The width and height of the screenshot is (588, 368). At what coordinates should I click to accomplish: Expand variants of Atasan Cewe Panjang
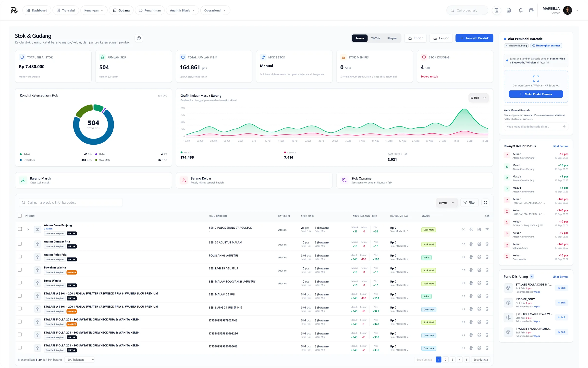coord(28,230)
